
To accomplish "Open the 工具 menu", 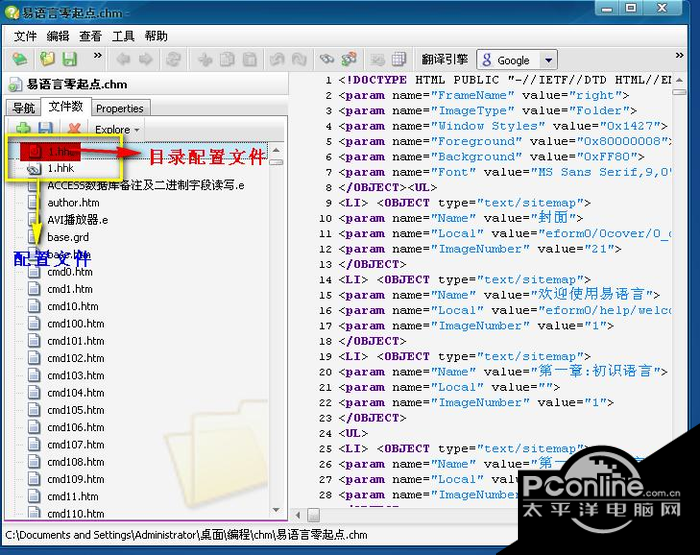I will 123,36.
